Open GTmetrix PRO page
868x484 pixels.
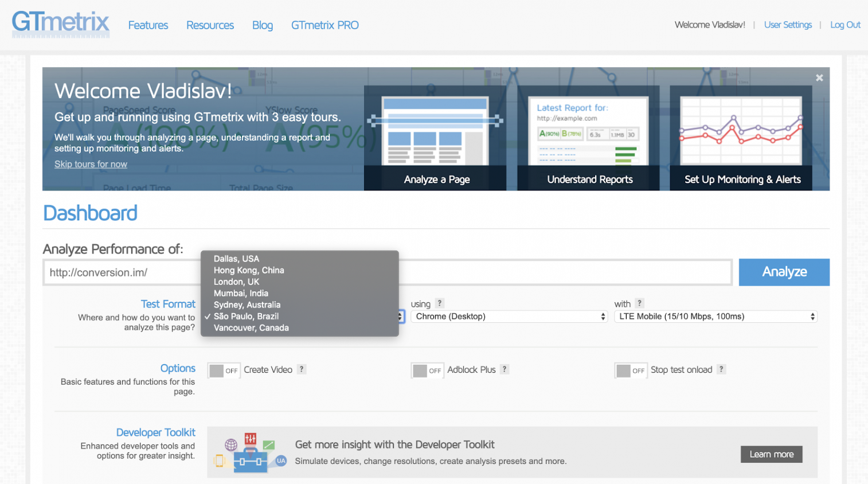pyautogui.click(x=324, y=25)
